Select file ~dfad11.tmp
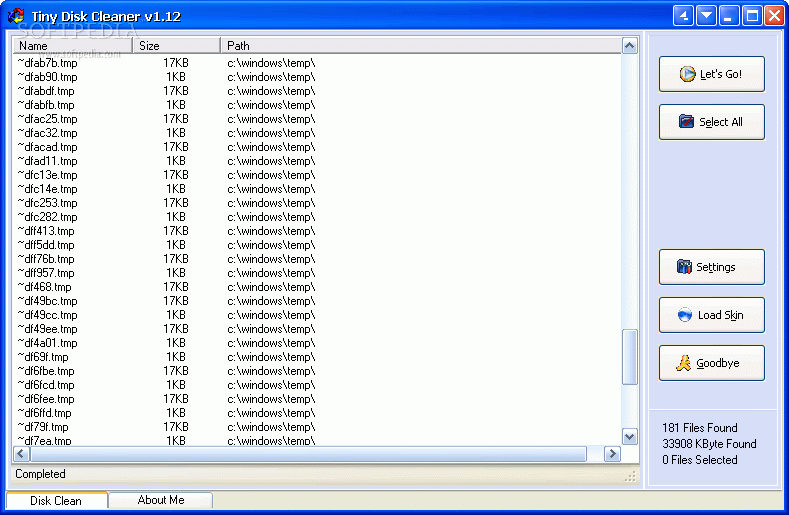Image resolution: width=789 pixels, height=515 pixels. tap(48, 161)
